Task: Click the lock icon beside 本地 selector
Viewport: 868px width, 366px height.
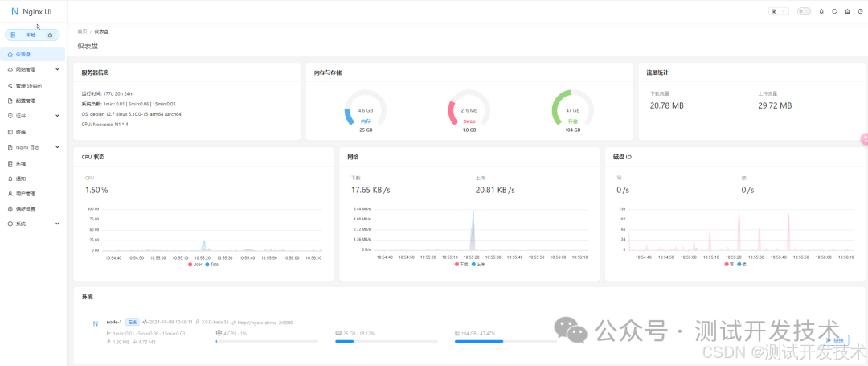Action: pyautogui.click(x=51, y=35)
